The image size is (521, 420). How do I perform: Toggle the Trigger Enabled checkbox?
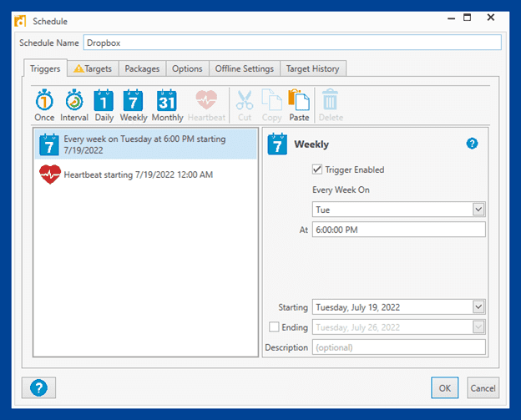(x=317, y=170)
